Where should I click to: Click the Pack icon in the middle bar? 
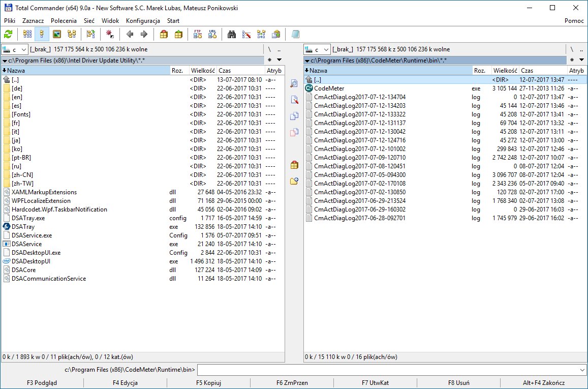(x=294, y=165)
